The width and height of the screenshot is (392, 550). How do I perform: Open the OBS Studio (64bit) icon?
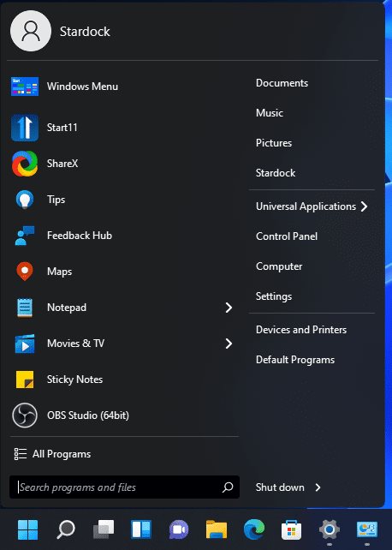click(25, 415)
